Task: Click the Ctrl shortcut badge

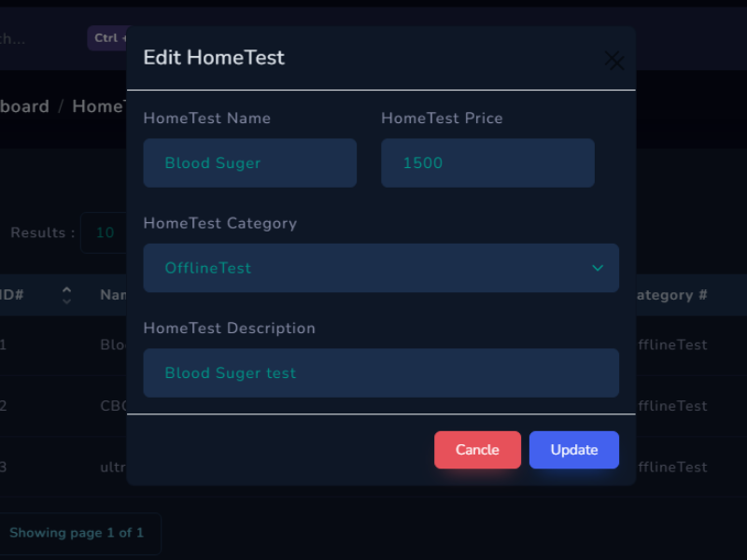Action: [x=106, y=38]
